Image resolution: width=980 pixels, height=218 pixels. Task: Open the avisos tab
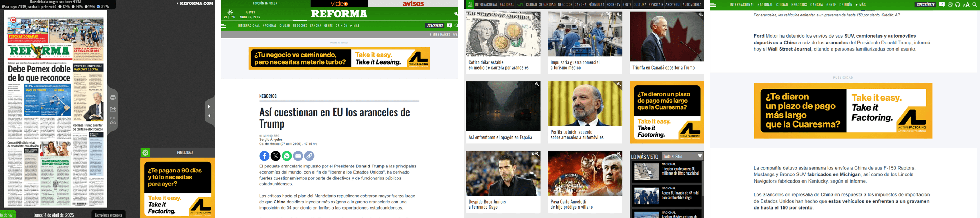pos(413,3)
